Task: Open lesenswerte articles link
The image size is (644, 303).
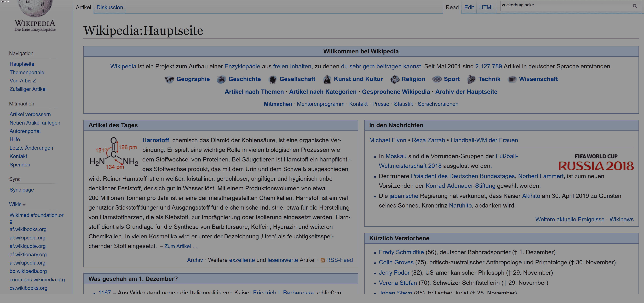Action: (x=283, y=260)
